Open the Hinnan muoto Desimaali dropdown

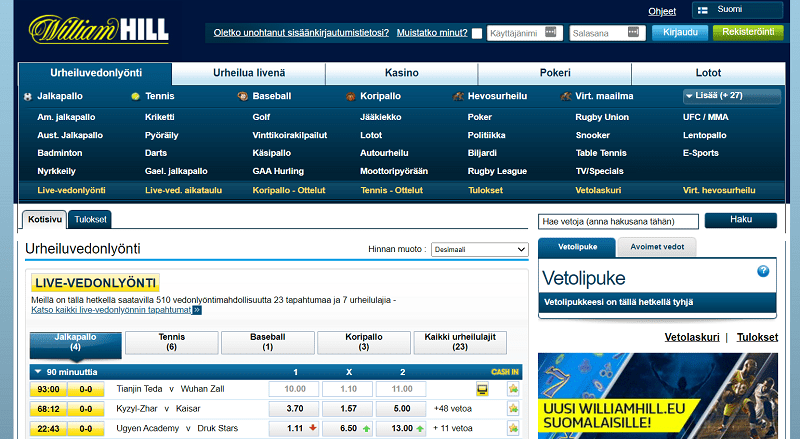tap(480, 249)
